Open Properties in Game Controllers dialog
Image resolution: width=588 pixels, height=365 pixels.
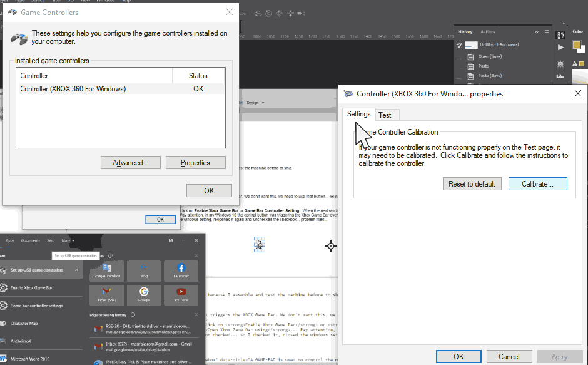click(x=195, y=163)
